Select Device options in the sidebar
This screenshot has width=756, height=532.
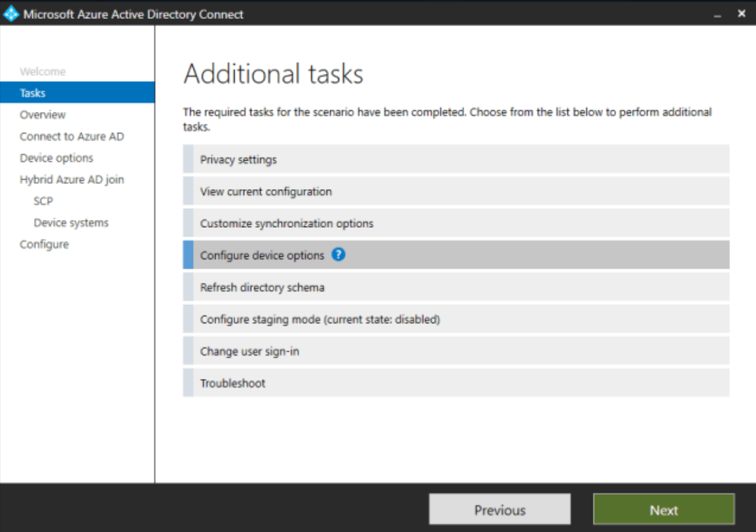61,158
